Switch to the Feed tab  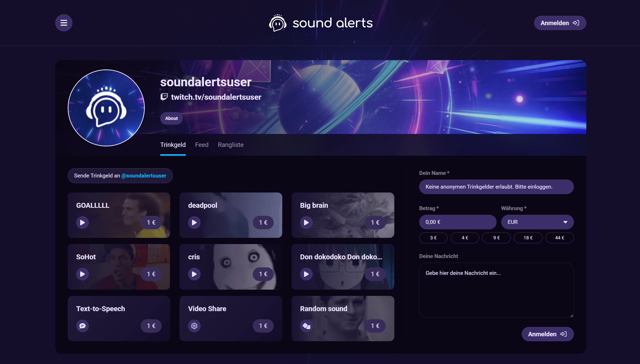click(x=202, y=145)
